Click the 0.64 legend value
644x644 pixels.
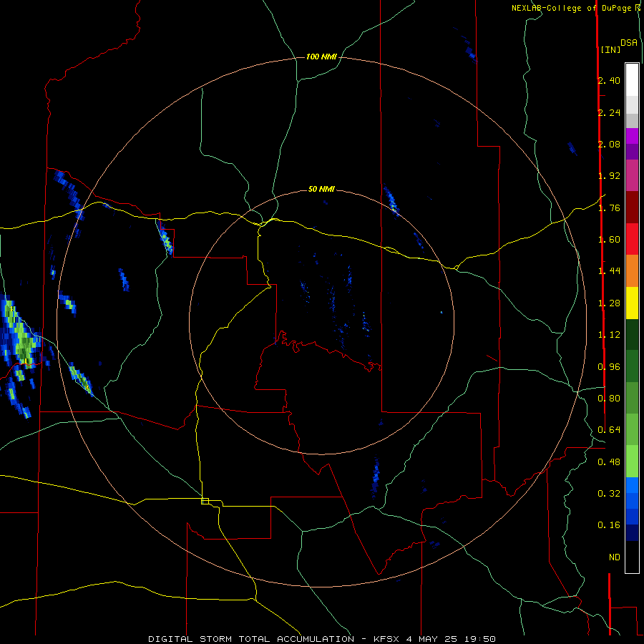tap(609, 430)
